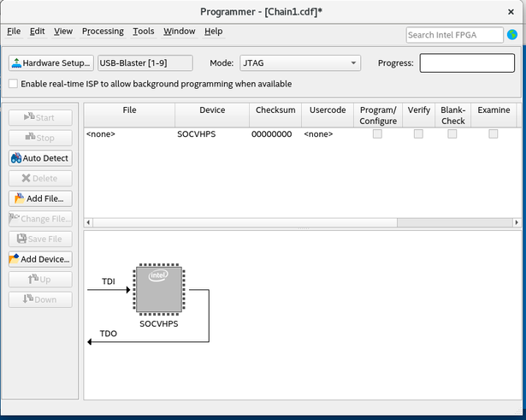
Task: Click the File column header
Action: (129, 115)
